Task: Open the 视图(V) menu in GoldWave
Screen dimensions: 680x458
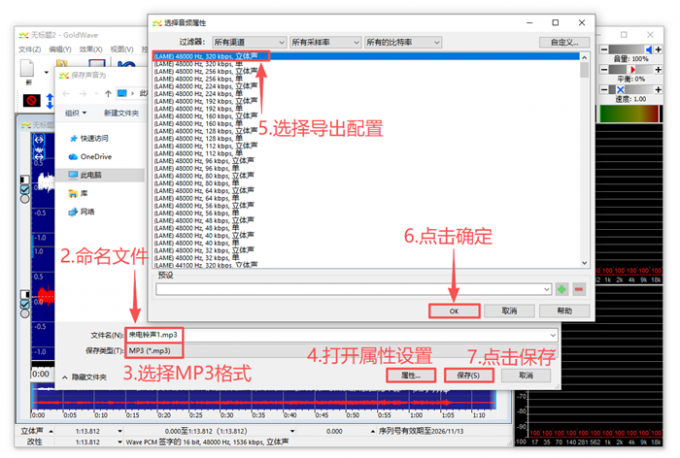Action: (x=122, y=49)
